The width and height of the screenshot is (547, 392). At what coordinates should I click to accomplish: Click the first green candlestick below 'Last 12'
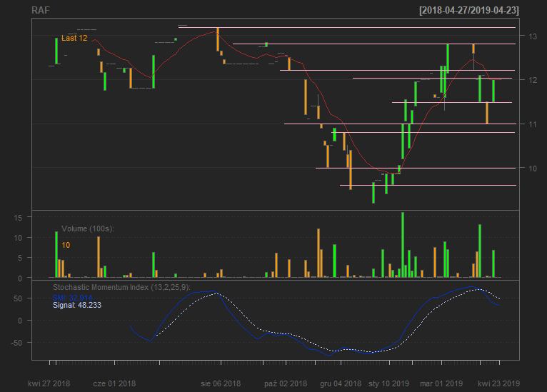coord(56,51)
